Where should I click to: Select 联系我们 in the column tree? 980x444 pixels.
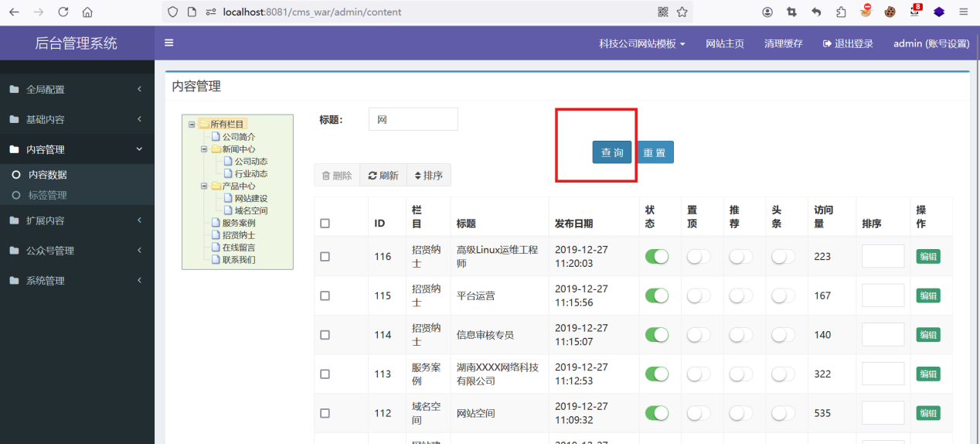coord(239,260)
